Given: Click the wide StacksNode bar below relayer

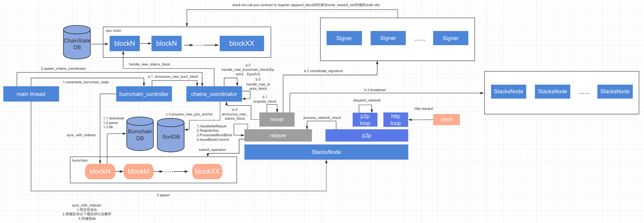Looking at the screenshot, I should click(x=326, y=152).
